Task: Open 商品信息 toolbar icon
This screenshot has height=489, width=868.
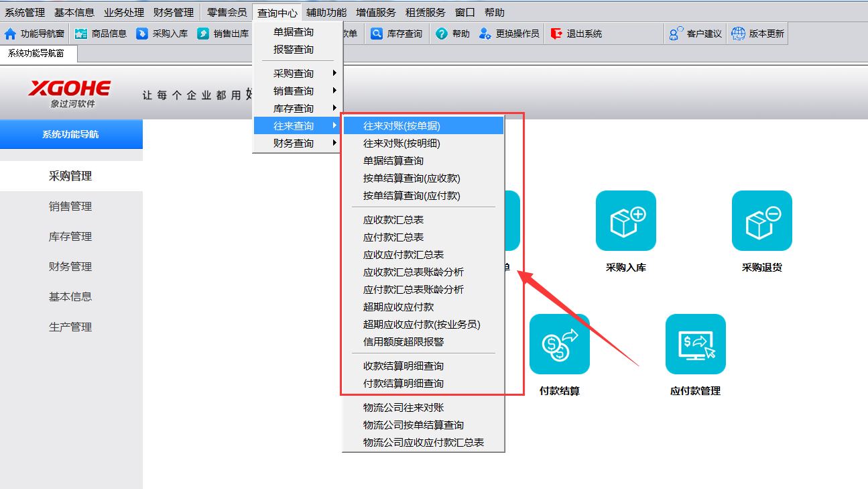Action: point(81,34)
